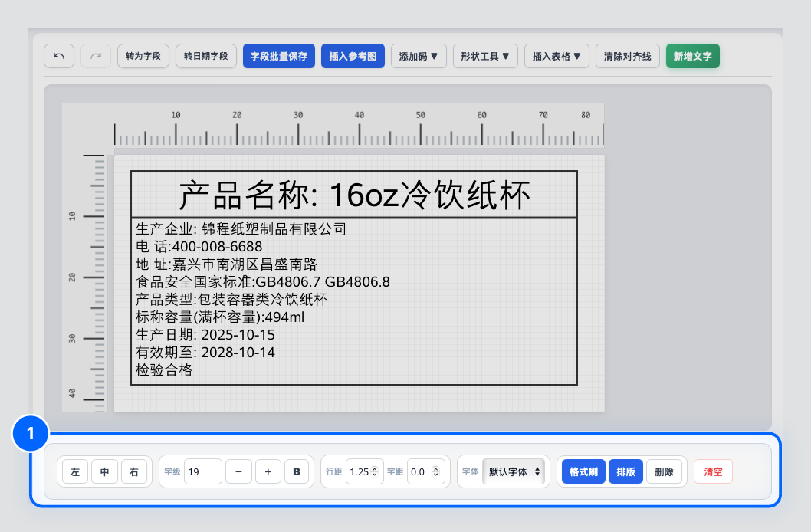The image size is (811, 532).
Task: Redo the last action
Action: (95, 55)
